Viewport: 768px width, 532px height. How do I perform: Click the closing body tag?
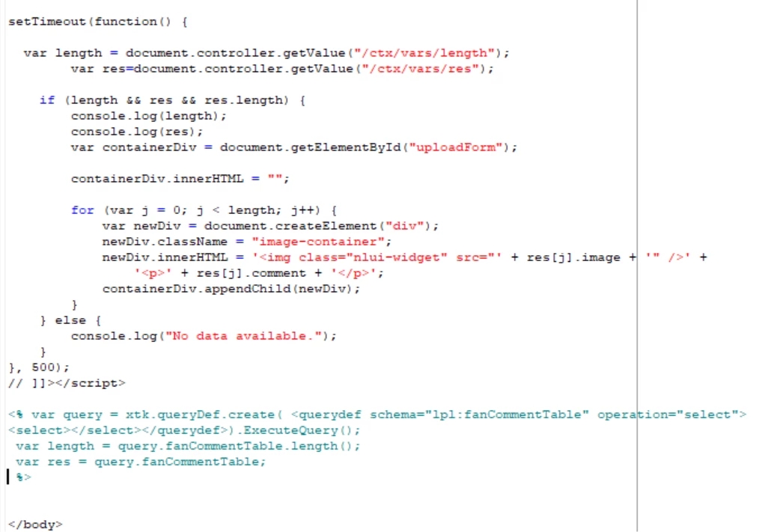point(35,525)
